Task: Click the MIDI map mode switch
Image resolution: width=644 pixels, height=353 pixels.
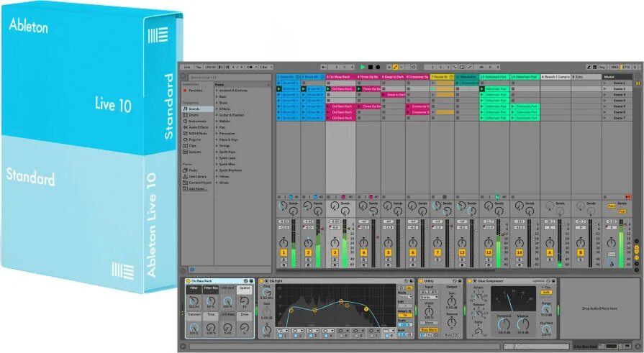Action: (614, 67)
